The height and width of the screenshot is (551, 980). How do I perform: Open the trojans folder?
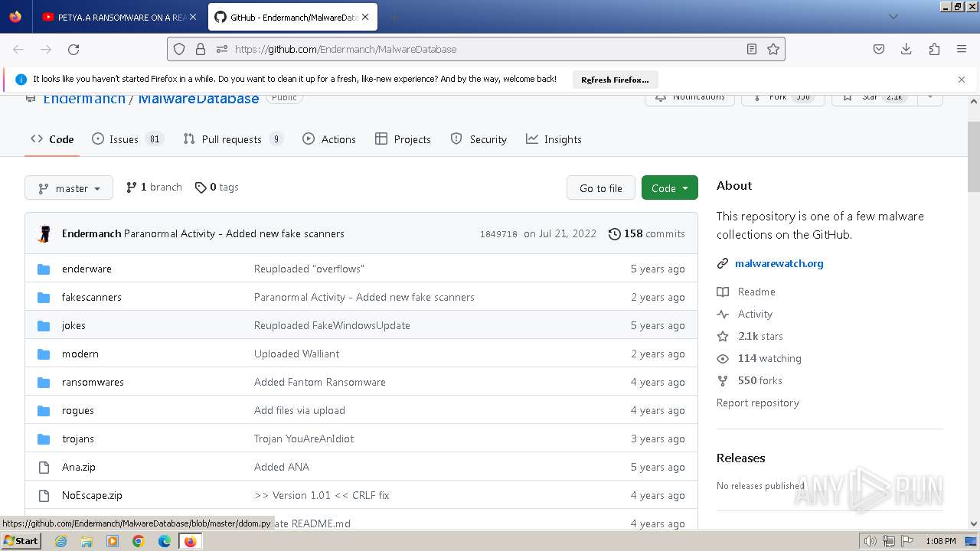78,439
